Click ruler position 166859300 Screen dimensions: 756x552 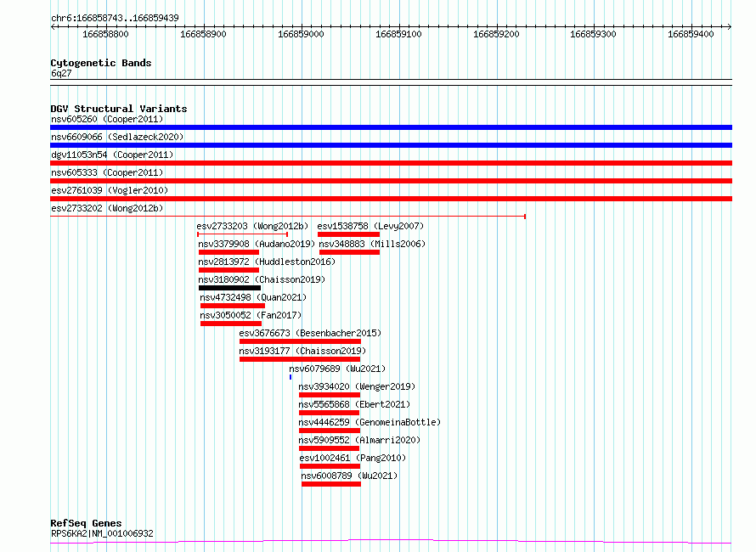coord(593,34)
